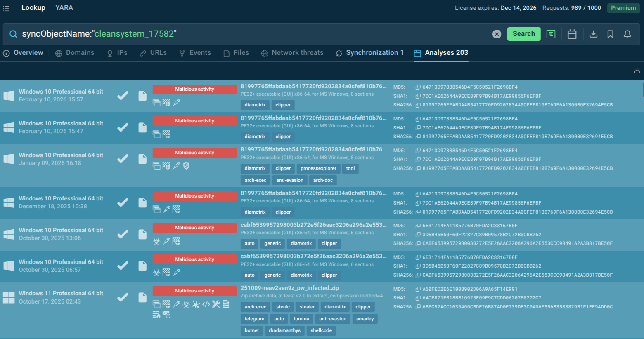Click the Premium badge in the header

point(623,8)
